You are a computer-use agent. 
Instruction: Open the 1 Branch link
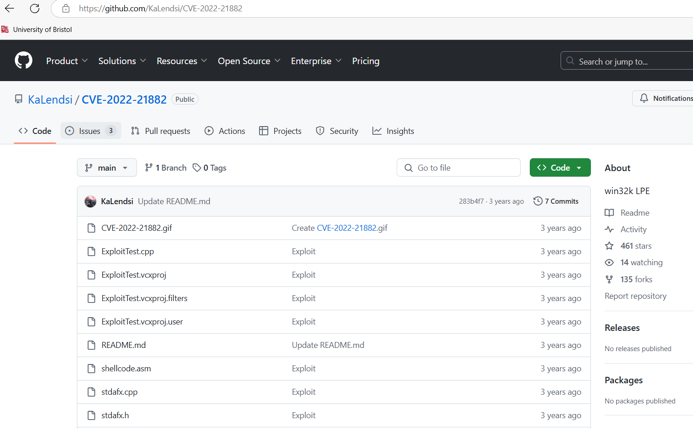pyautogui.click(x=166, y=168)
